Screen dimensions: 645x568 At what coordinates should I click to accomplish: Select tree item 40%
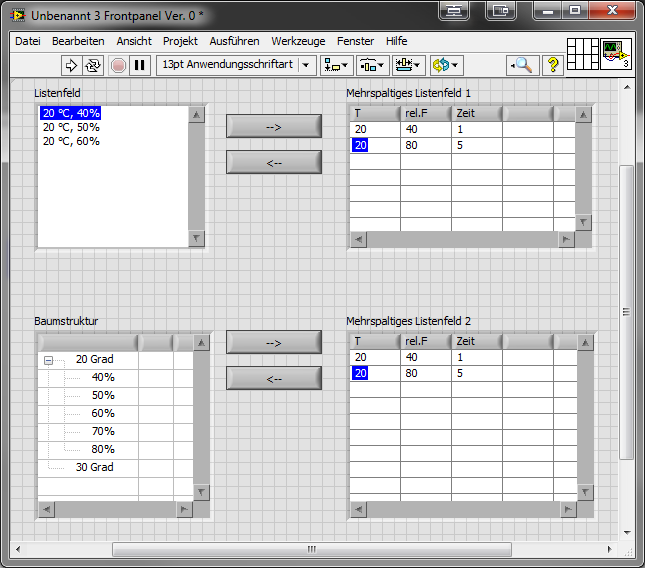pos(103,377)
